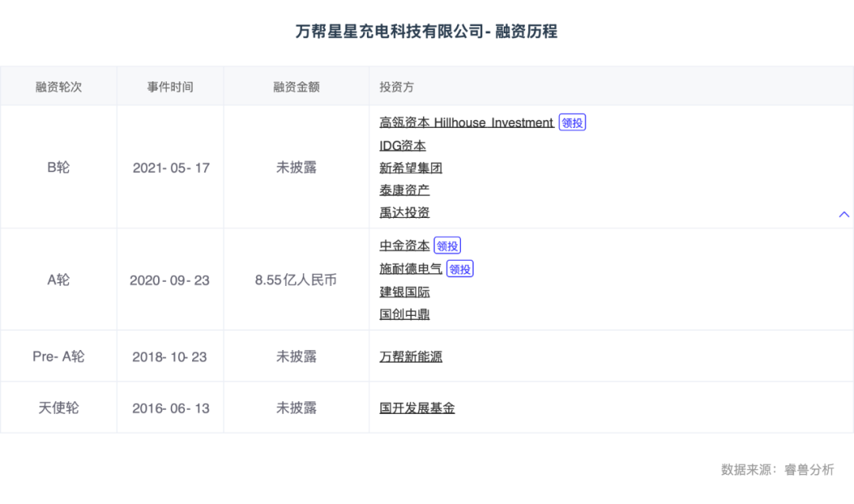Image resolution: width=854 pixels, height=504 pixels.
Task: Collapse the B轮 investor list chevron
Action: click(x=844, y=214)
